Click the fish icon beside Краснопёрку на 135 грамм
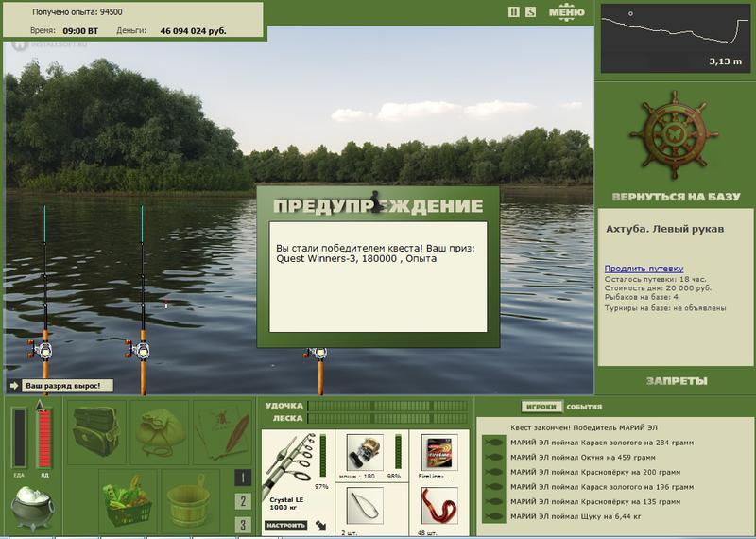756x539 pixels. click(x=493, y=502)
